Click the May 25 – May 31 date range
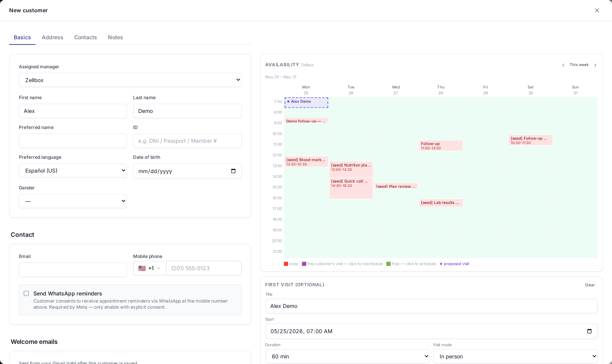 coord(281,77)
